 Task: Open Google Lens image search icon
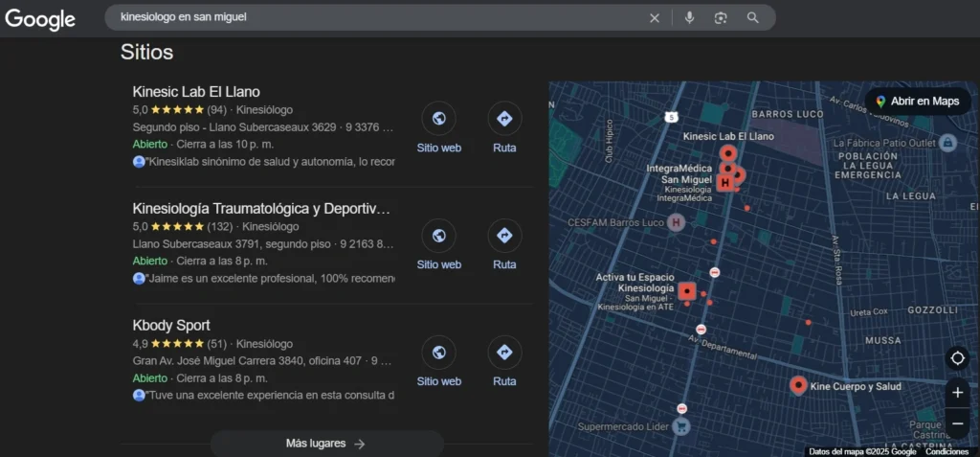[721, 18]
